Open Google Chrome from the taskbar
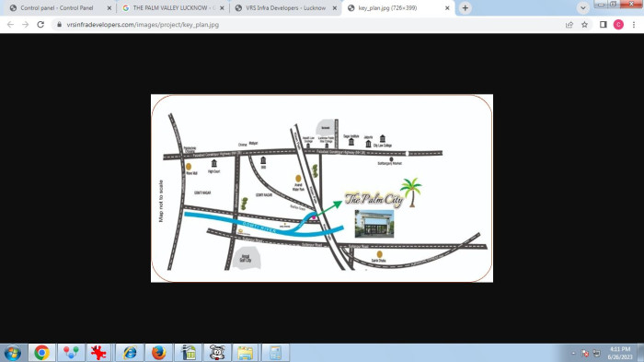 [x=41, y=353]
